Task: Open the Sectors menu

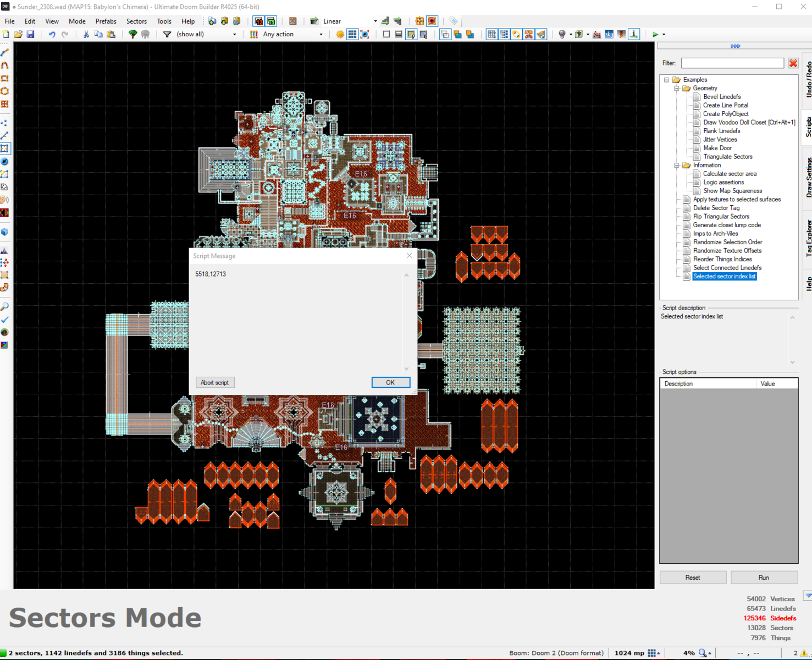Action: tap(136, 21)
